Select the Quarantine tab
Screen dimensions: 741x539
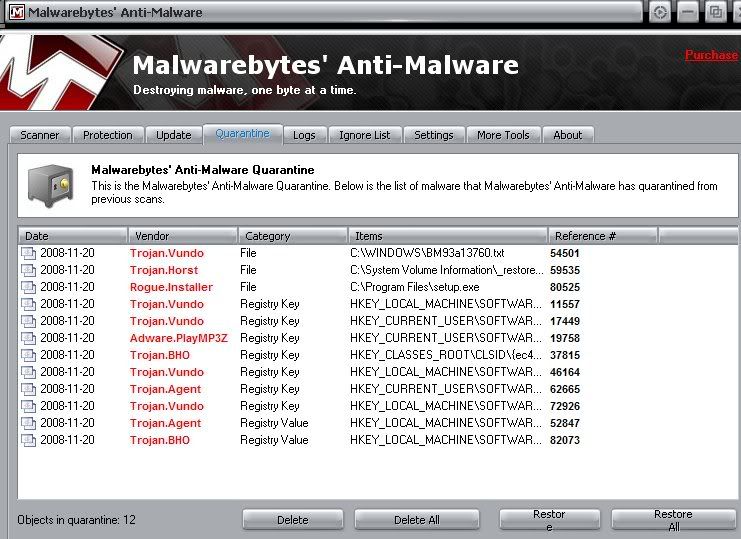coord(242,134)
